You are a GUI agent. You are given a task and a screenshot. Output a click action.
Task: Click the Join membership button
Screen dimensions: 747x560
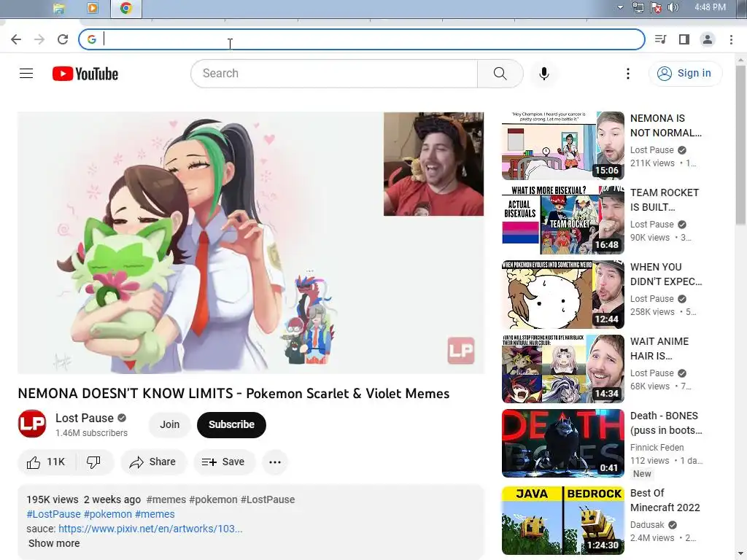click(x=169, y=424)
